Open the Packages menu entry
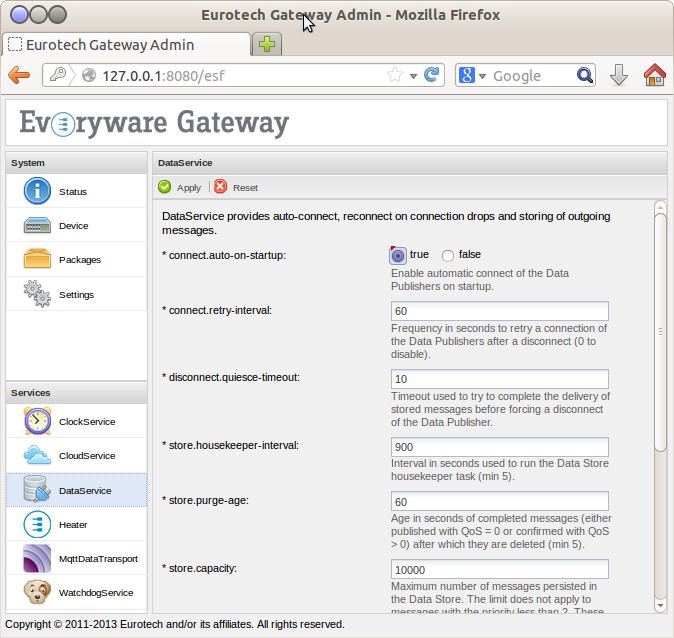The width and height of the screenshot is (674, 638). (x=77, y=259)
